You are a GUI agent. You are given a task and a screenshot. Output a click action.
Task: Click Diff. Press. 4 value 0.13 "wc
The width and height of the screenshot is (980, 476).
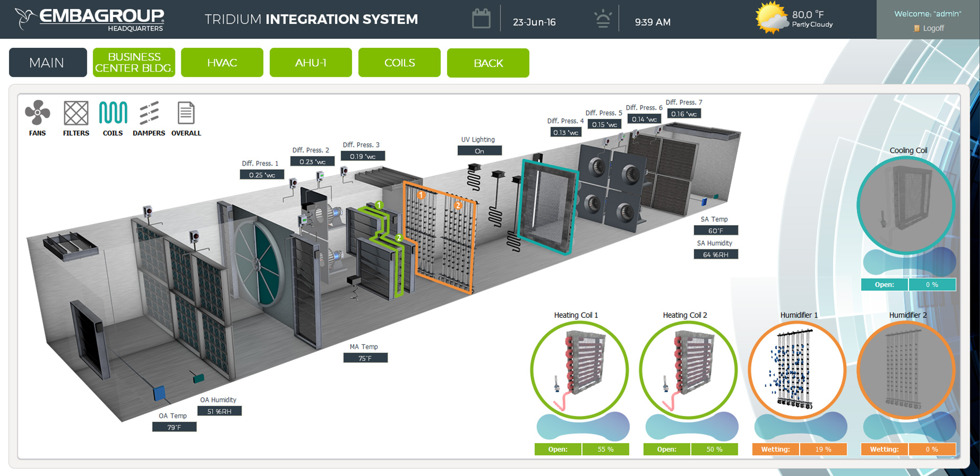coord(565,132)
